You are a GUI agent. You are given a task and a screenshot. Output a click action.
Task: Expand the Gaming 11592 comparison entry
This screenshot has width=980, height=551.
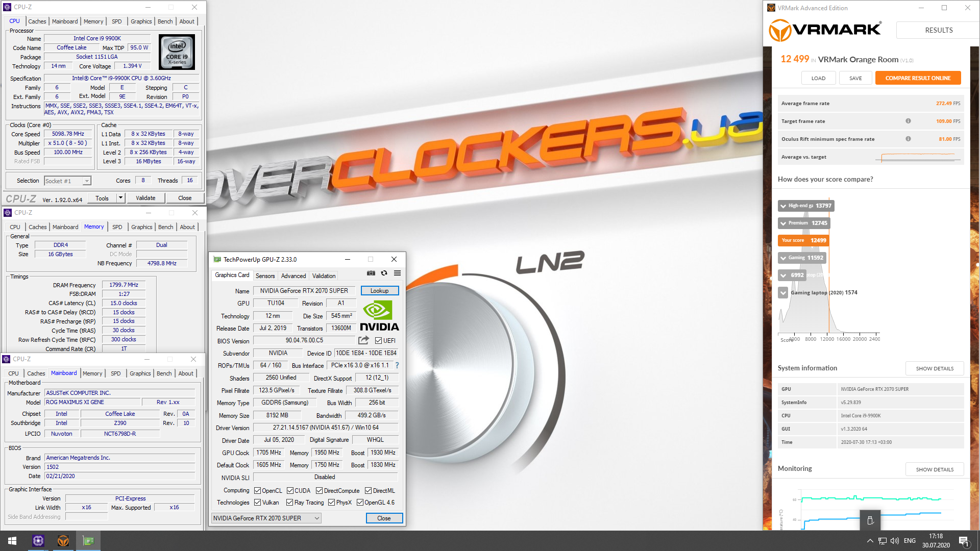tap(783, 258)
